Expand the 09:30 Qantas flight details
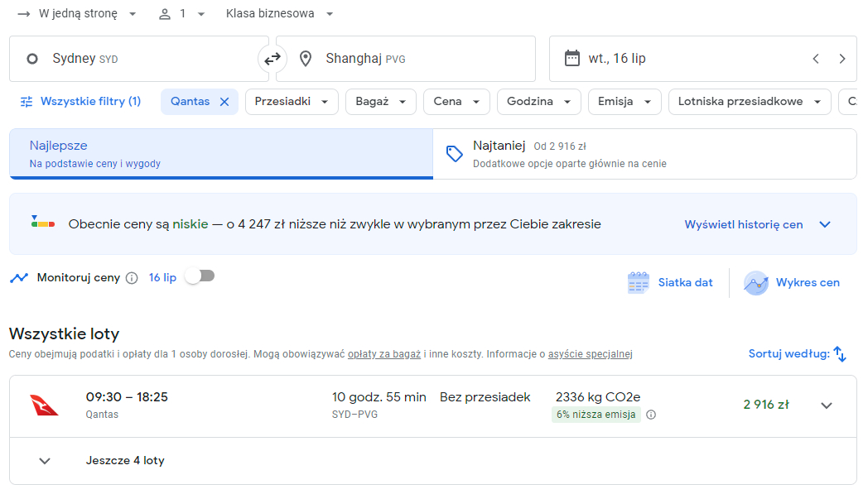 827,405
